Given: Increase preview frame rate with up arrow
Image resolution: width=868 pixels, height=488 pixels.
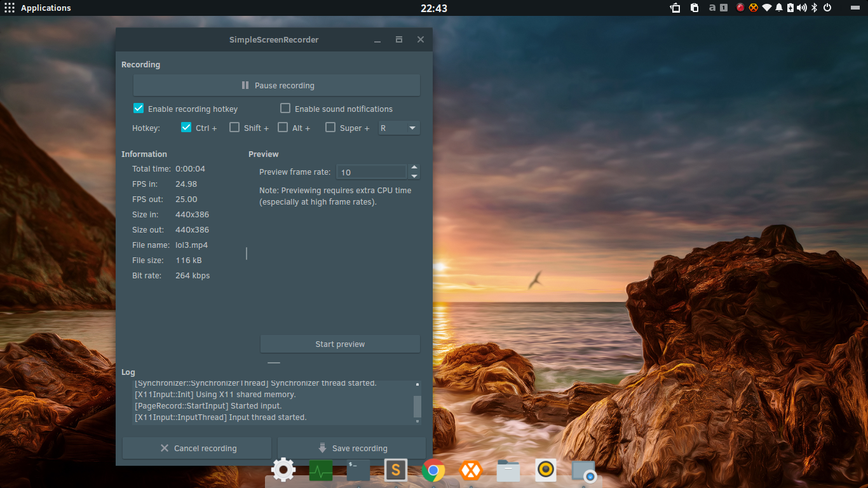Looking at the screenshot, I should tap(414, 168).
